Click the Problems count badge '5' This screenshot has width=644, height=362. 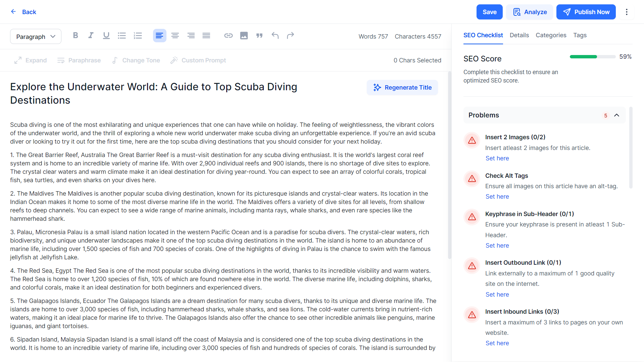[605, 116]
